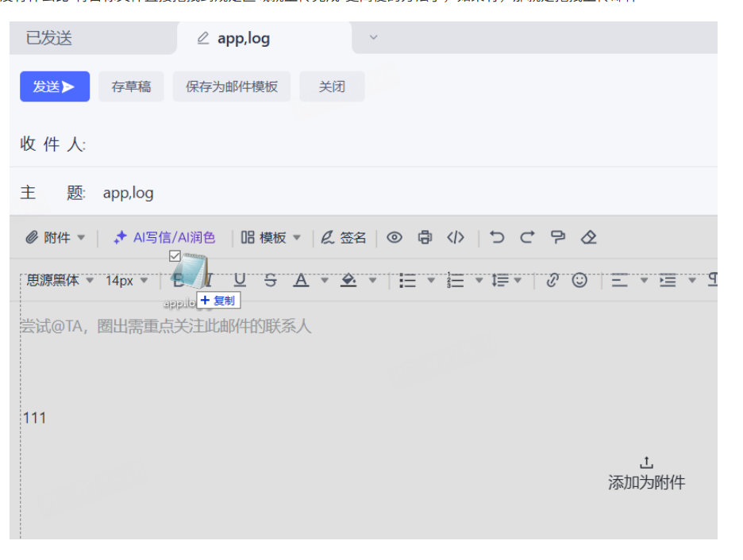Open the fill color dropdown arrow
Screen dimensions: 743x560
(x=373, y=280)
